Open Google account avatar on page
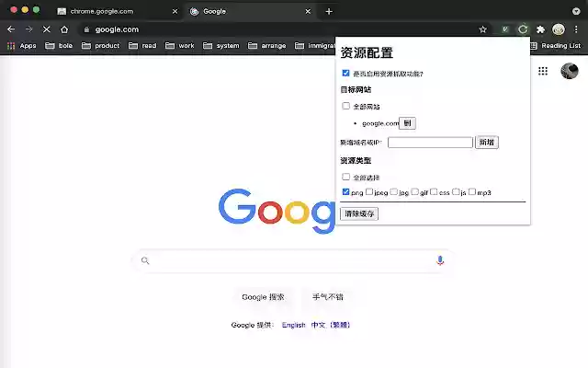Viewport: 588px width, 368px height. point(570,71)
